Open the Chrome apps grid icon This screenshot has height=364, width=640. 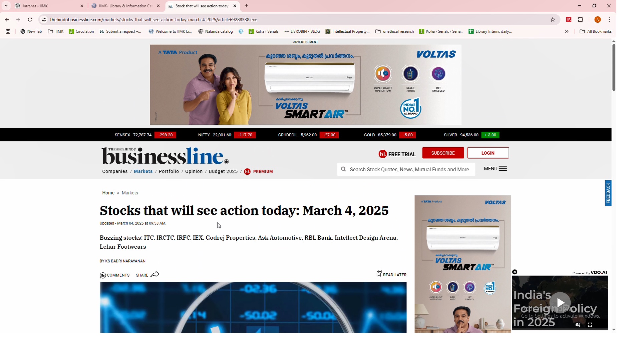[8, 31]
